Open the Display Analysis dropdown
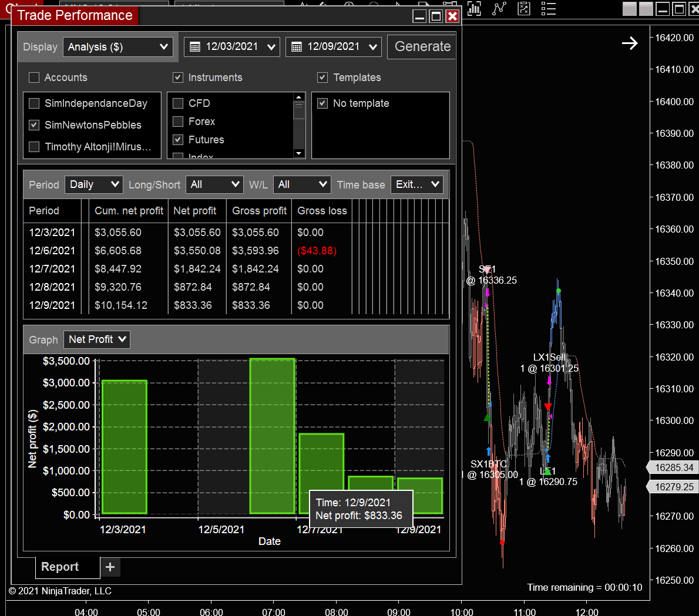The image size is (699, 616). (x=117, y=46)
